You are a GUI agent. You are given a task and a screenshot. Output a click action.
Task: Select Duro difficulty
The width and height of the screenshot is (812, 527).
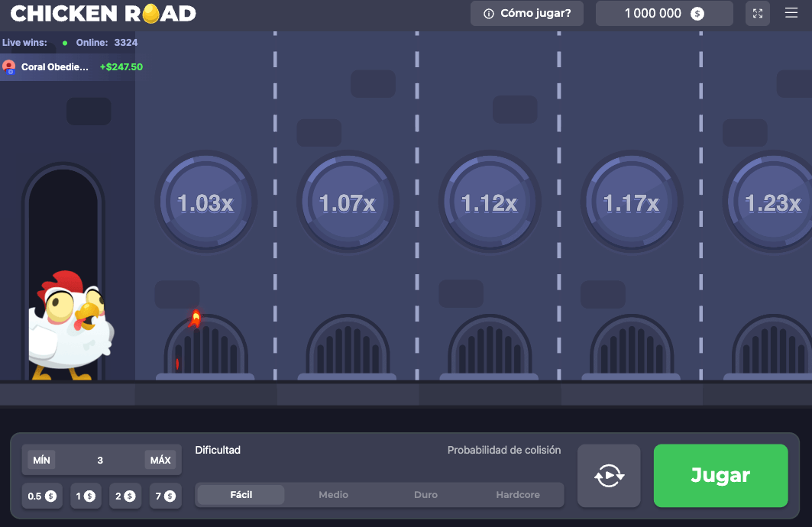click(425, 495)
